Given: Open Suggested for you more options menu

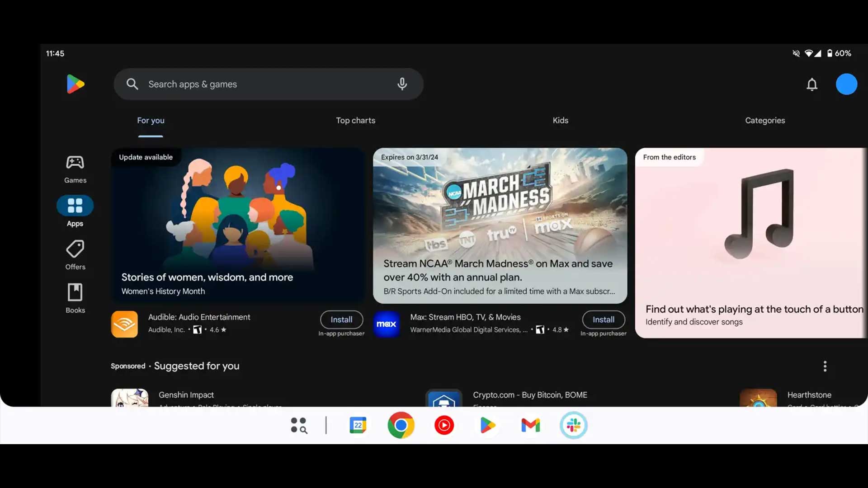Looking at the screenshot, I should pos(825,366).
